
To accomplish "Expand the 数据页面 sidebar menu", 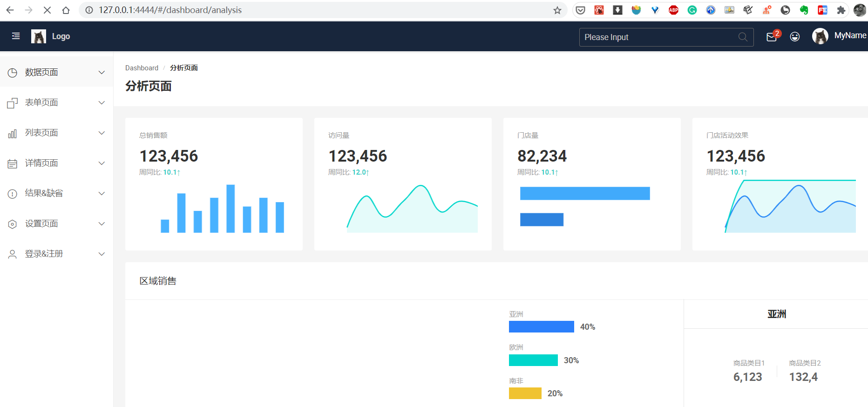I will (x=56, y=72).
